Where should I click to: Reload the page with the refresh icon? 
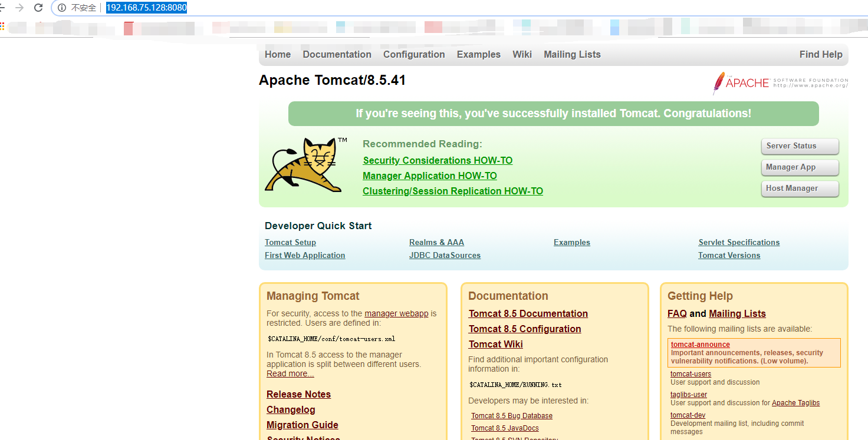click(38, 8)
